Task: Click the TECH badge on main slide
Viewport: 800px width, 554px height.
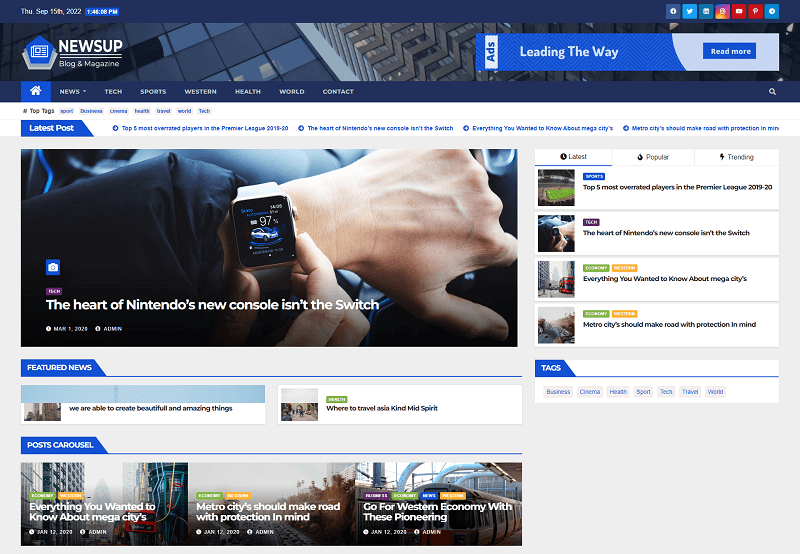Action: point(54,291)
